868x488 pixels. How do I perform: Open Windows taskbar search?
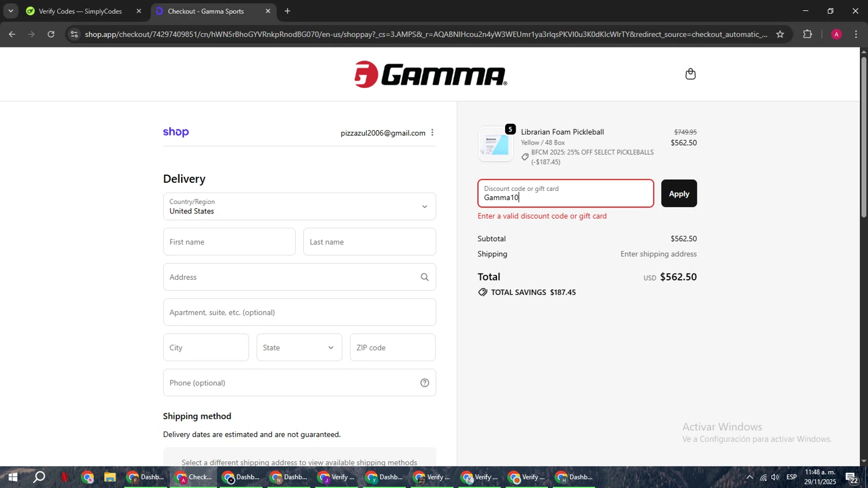(x=39, y=477)
